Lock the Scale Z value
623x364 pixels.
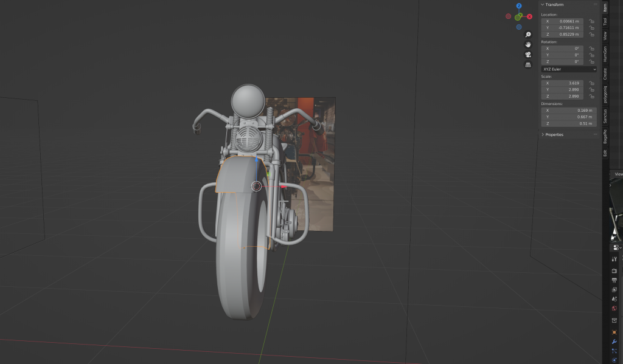coord(592,97)
